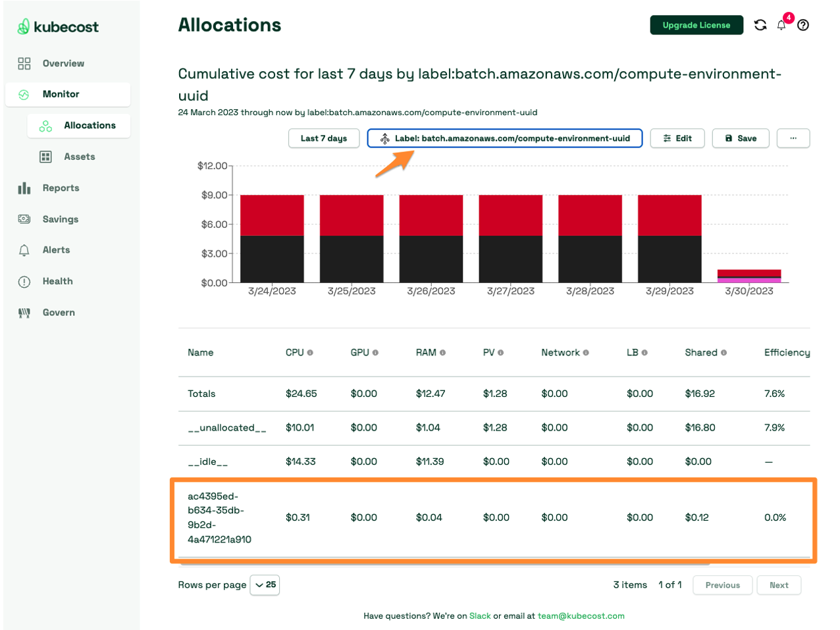Viewport: 840px width, 630px height.
Task: Join the team on Slack
Action: coord(480,616)
